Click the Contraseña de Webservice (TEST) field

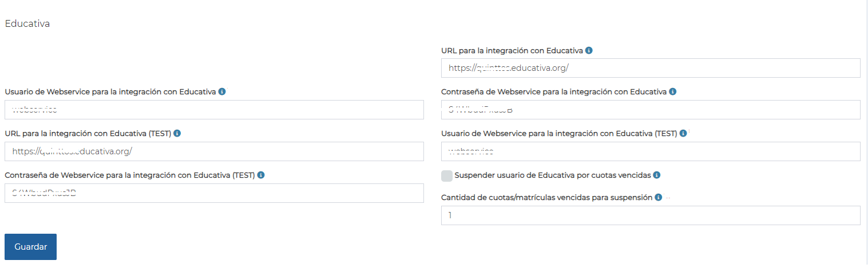coord(214,193)
